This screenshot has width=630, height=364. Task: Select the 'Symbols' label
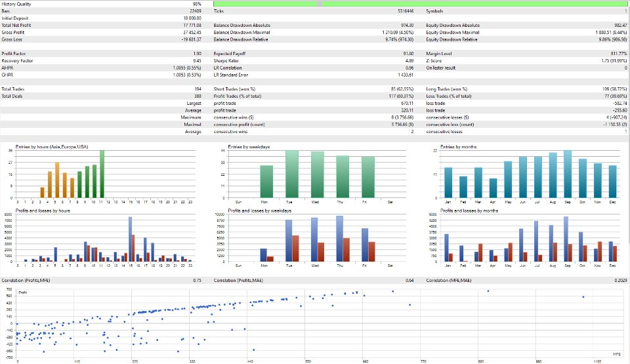[x=434, y=11]
